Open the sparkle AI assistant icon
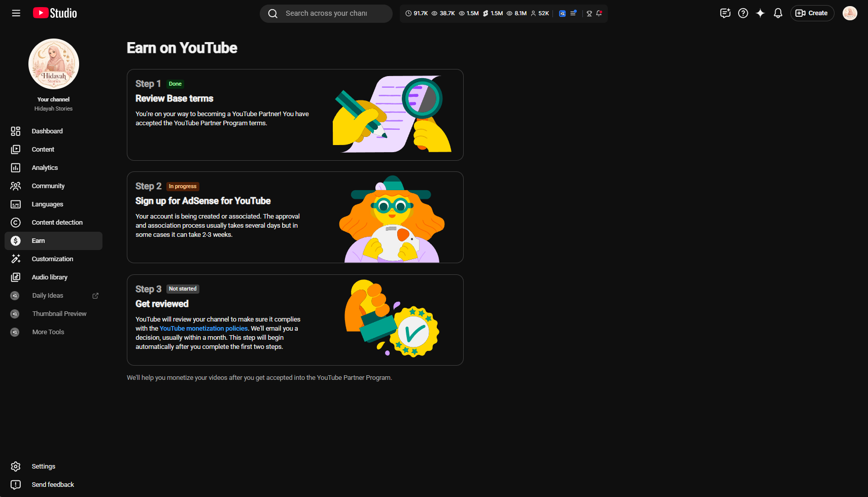The image size is (868, 497). 760,13
